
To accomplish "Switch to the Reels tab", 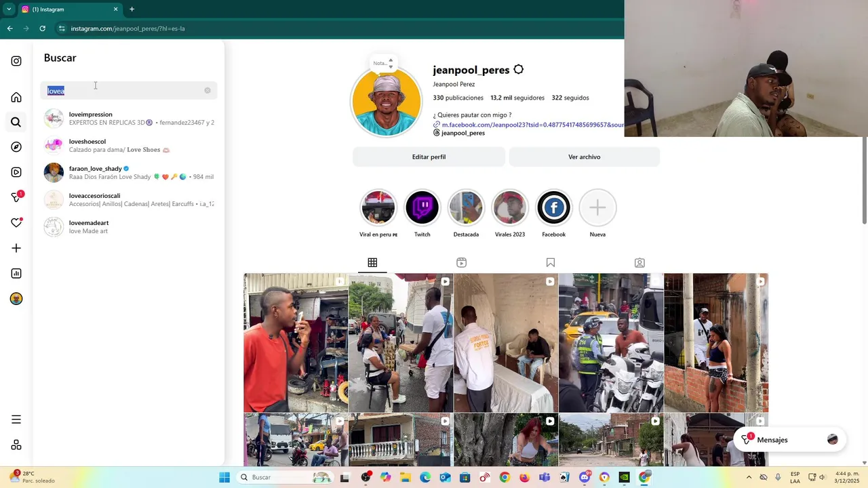I will (x=461, y=262).
